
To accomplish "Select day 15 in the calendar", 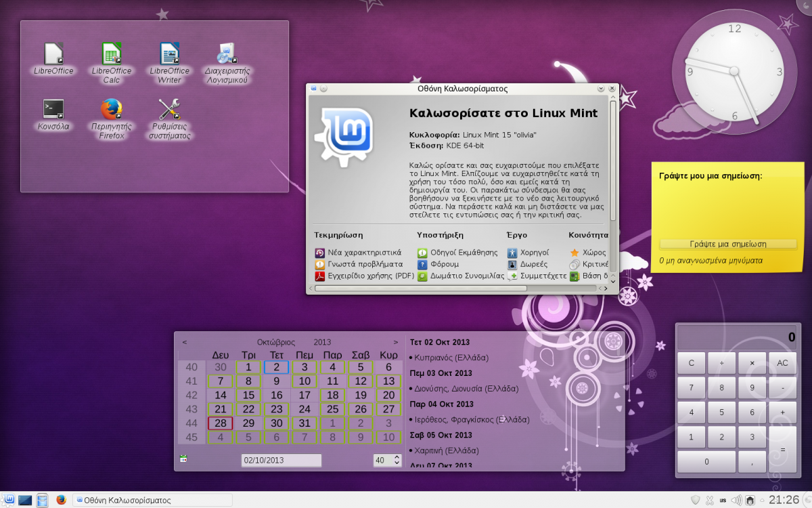I will click(248, 395).
